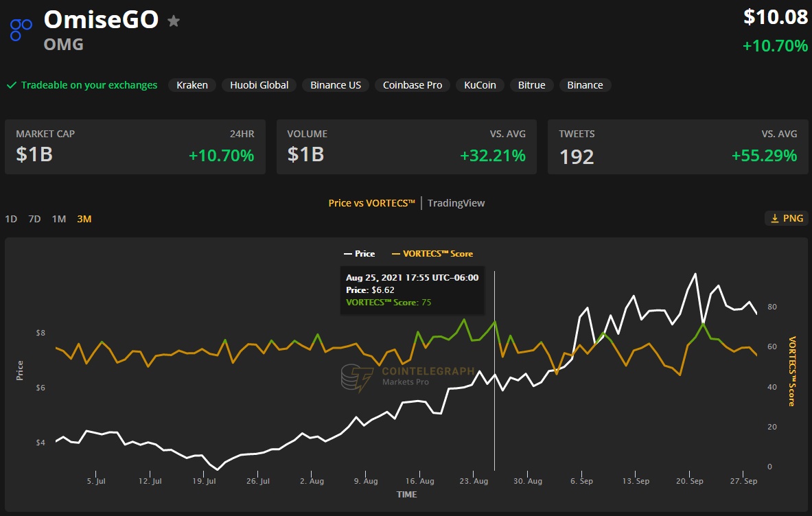Toggle the Price series in legend
This screenshot has width=812, height=516.
360,254
